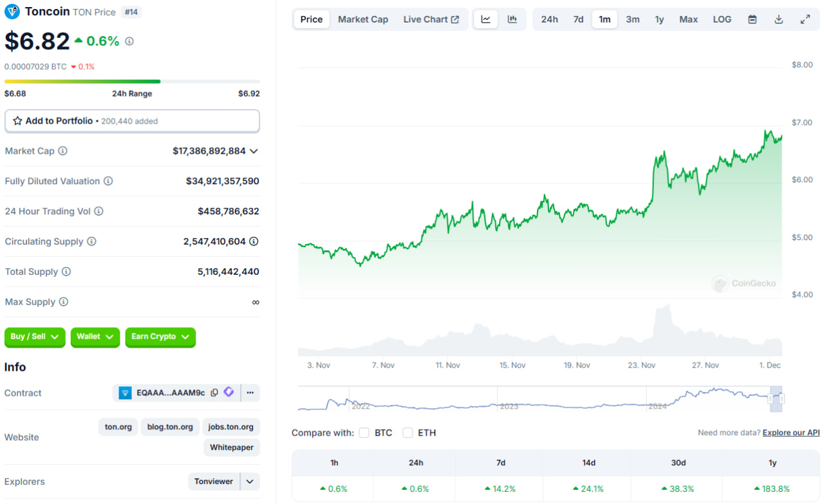This screenshot has width=824, height=504.
Task: Expand the Market Cap value chevron
Action: tap(254, 151)
